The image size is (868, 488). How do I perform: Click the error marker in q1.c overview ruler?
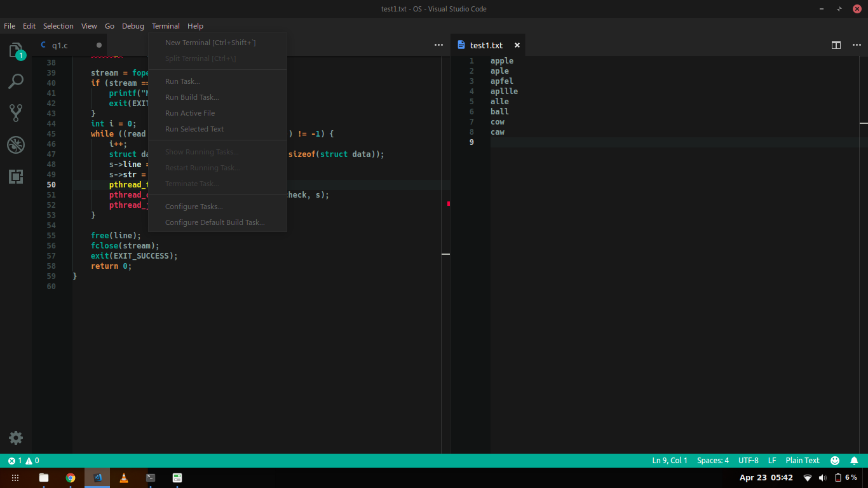[449, 203]
